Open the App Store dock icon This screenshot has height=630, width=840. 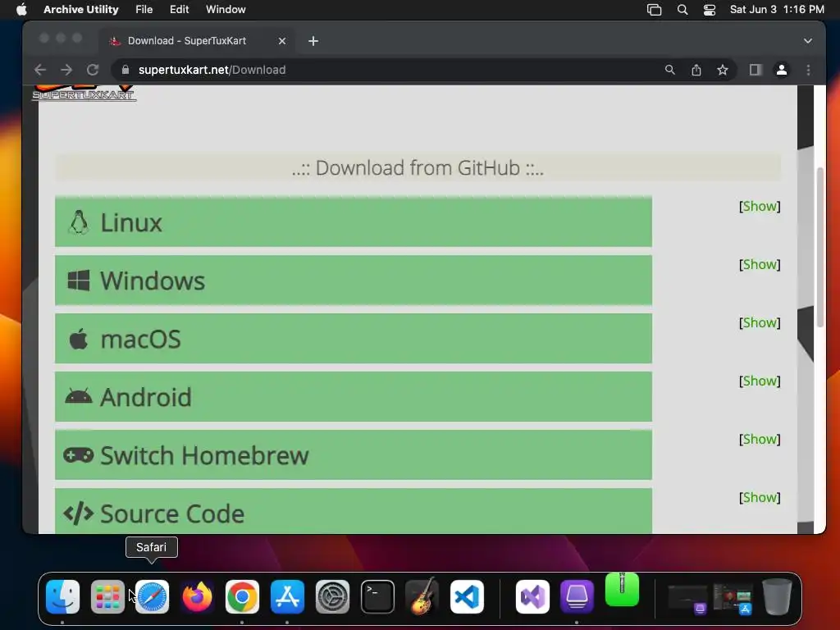(287, 597)
